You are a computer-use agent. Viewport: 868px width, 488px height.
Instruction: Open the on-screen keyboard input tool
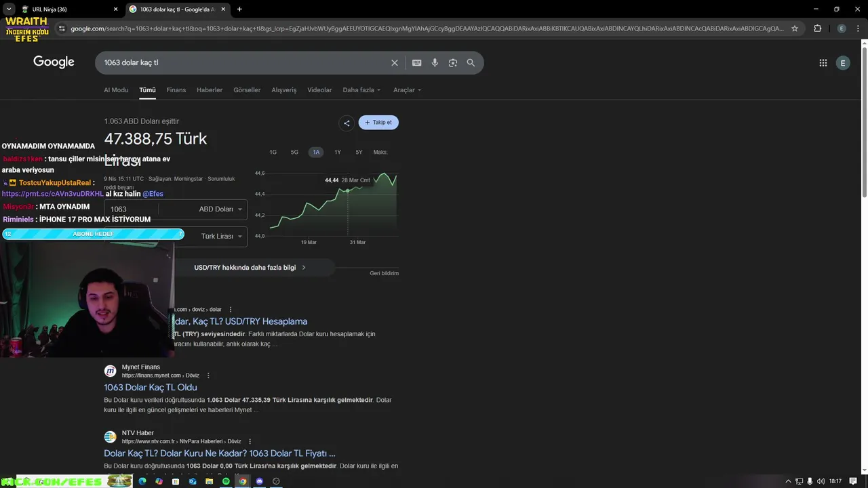(x=417, y=62)
